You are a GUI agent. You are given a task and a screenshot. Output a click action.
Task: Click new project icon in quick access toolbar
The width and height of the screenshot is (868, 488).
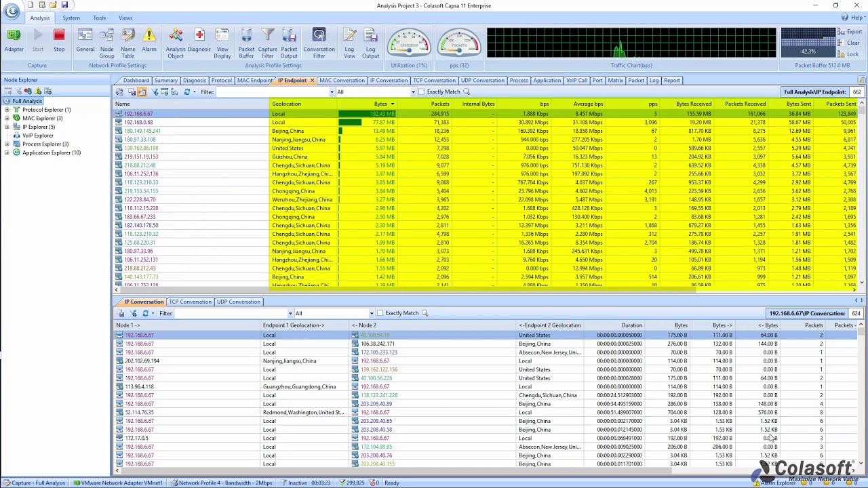(x=31, y=5)
